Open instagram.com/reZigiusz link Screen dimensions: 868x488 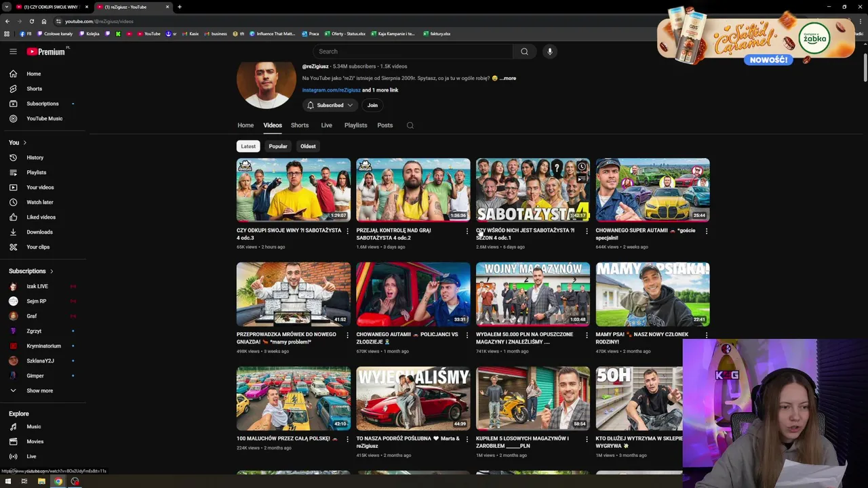tap(331, 90)
